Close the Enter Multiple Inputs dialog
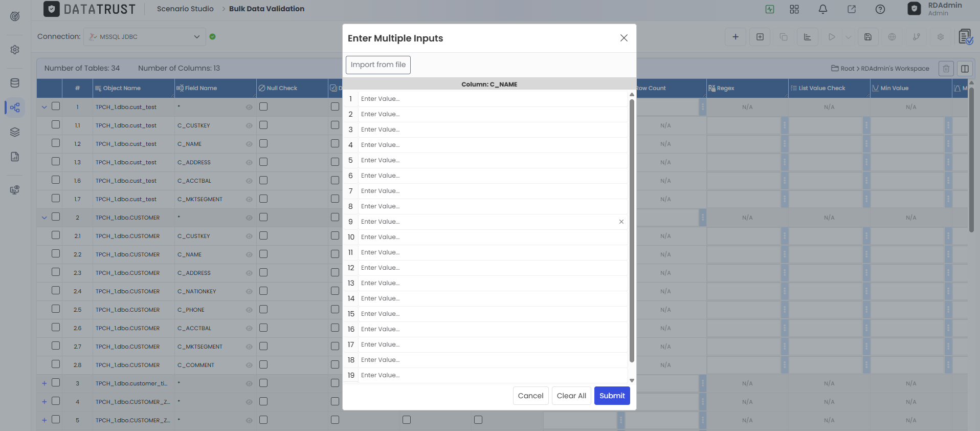 pos(624,38)
